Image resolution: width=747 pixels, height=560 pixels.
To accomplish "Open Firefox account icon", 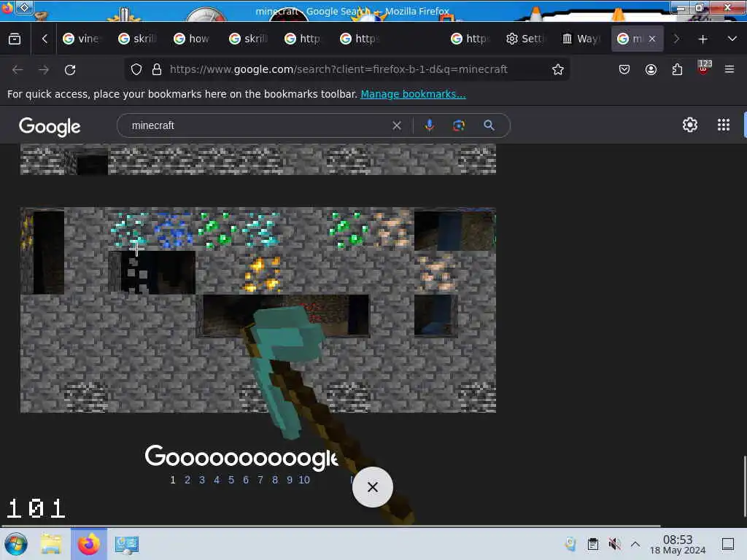I will [651, 69].
